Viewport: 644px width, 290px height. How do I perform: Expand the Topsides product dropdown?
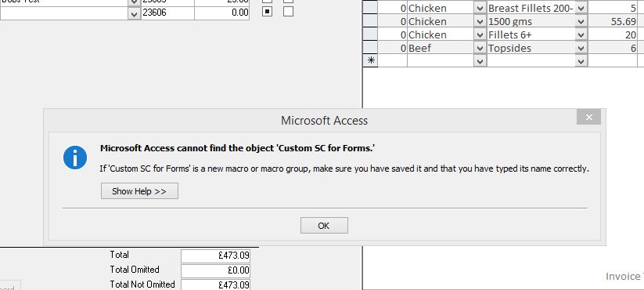pyautogui.click(x=581, y=48)
